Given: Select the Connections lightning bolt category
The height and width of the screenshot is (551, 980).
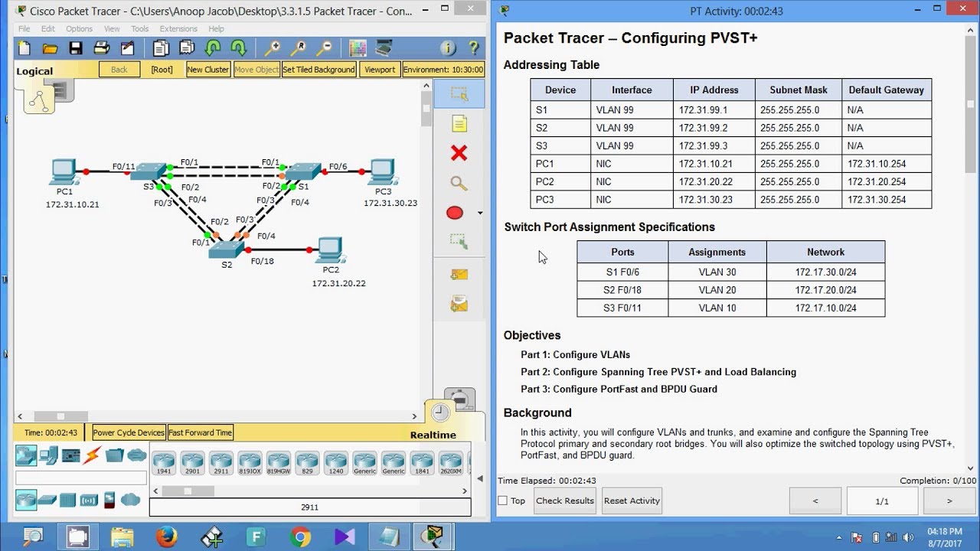Looking at the screenshot, I should [92, 456].
